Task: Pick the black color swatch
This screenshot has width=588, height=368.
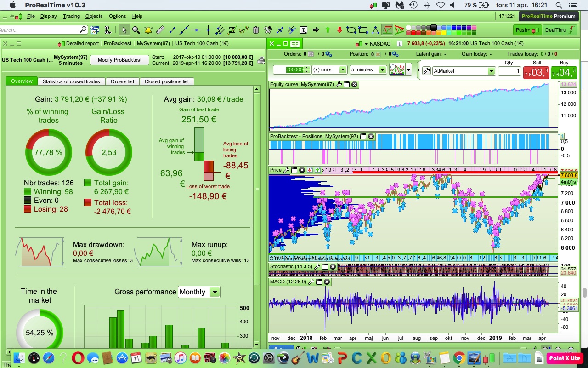Action: coord(433,28)
